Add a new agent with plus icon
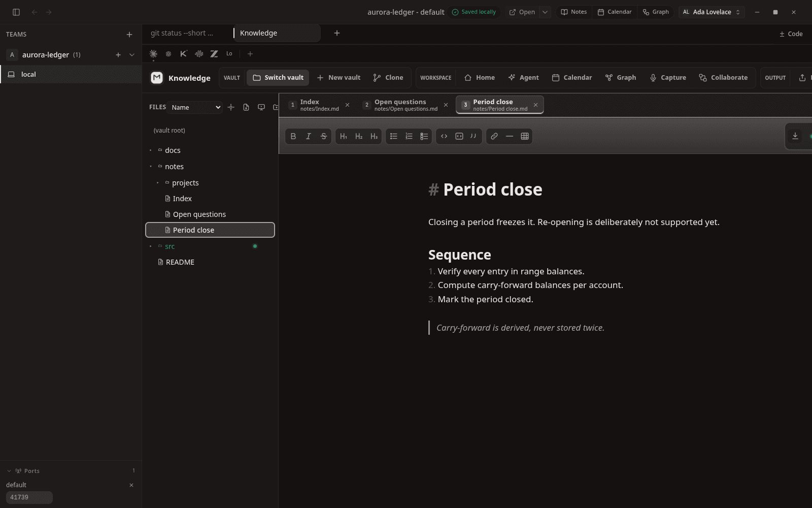The width and height of the screenshot is (812, 508). pyautogui.click(x=250, y=54)
